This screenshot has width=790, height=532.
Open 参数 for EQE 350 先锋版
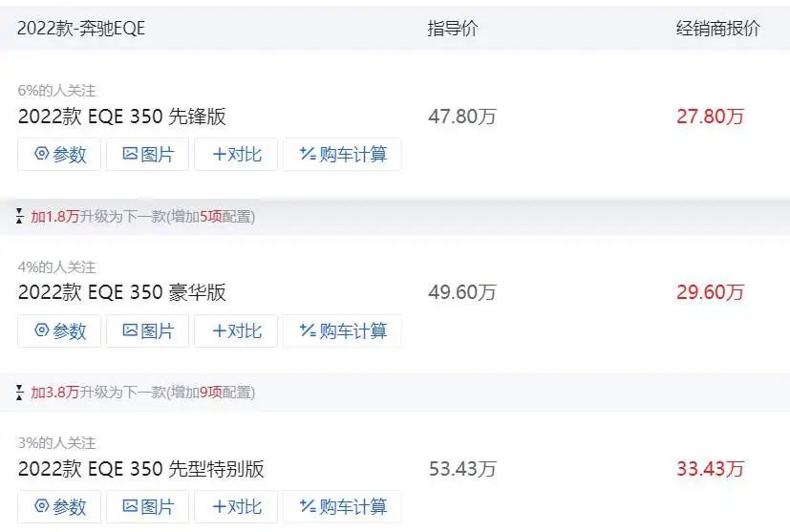tap(59, 154)
